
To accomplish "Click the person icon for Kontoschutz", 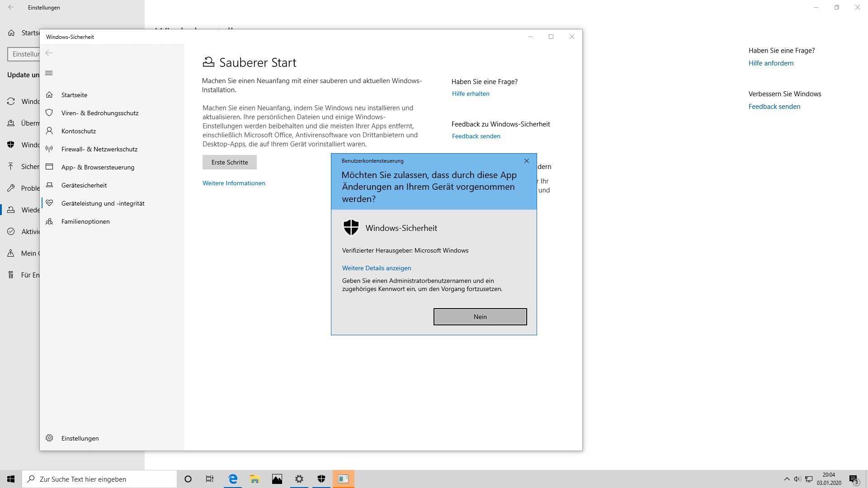I will point(49,131).
